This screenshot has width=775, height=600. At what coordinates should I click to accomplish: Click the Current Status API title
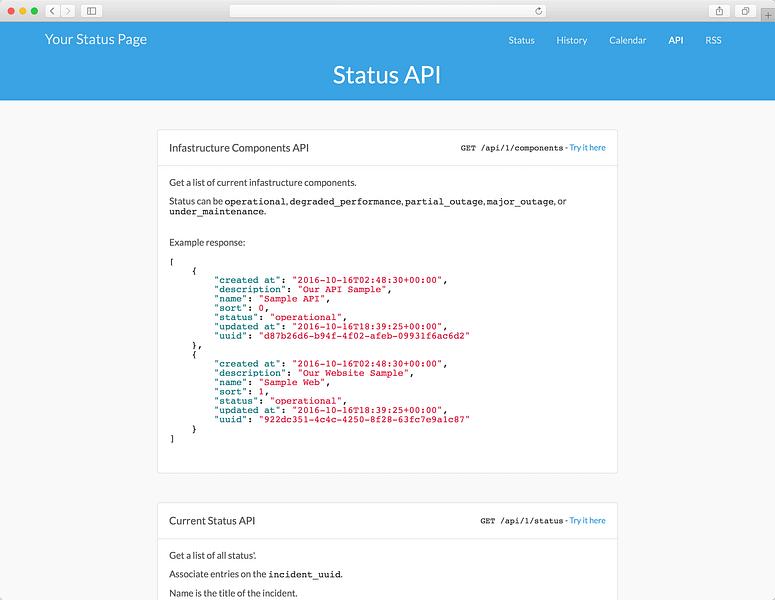click(x=212, y=520)
